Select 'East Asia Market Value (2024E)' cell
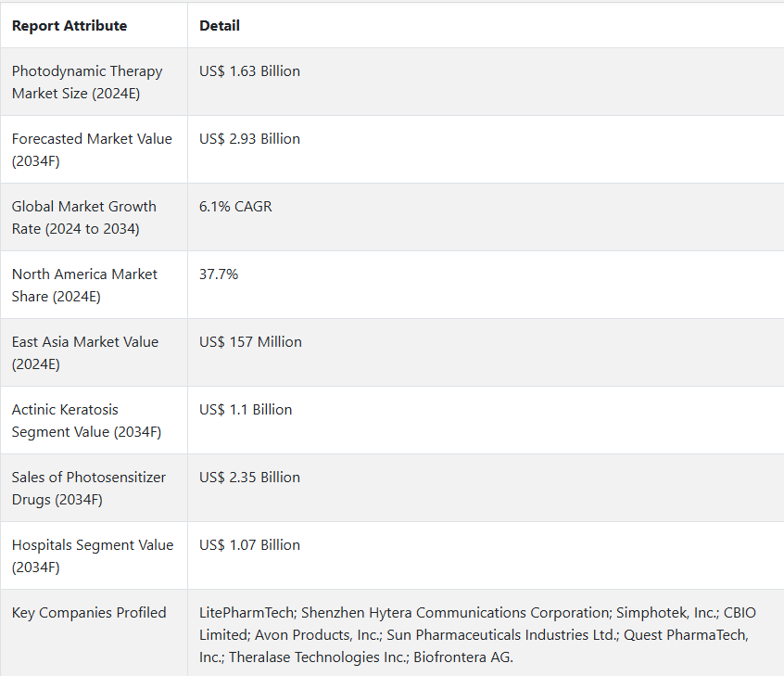784x676 pixels. [94, 352]
